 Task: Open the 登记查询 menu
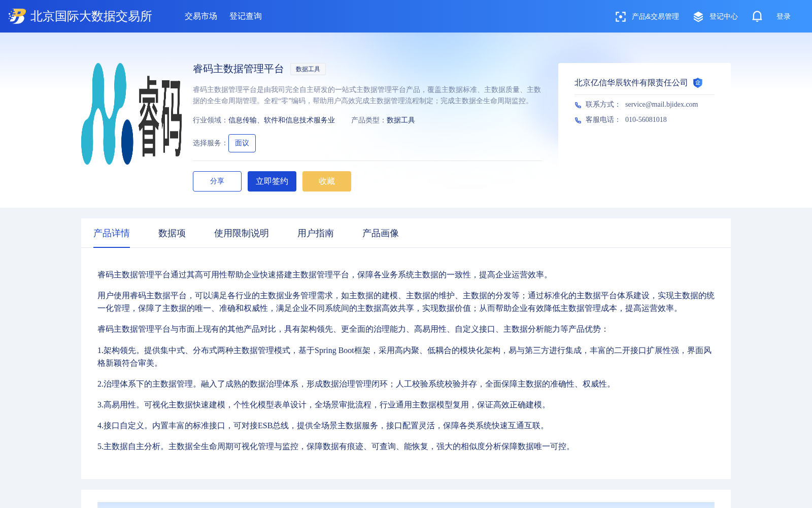(246, 16)
